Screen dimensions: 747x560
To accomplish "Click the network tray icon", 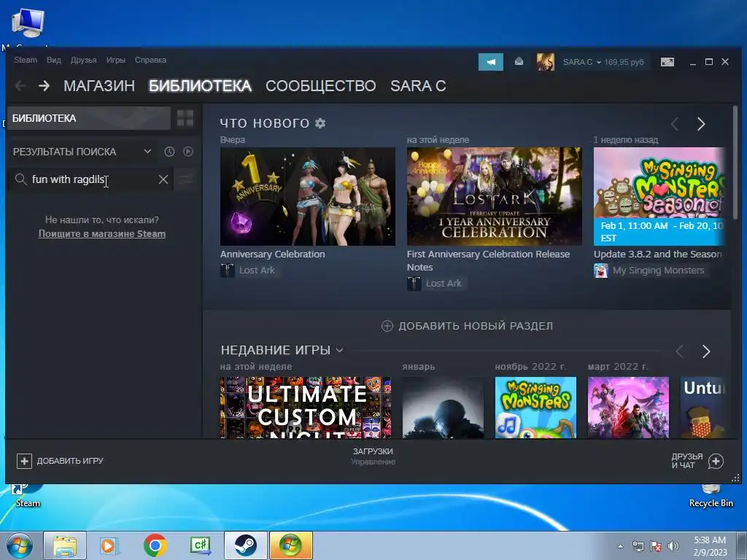I will pyautogui.click(x=638, y=546).
